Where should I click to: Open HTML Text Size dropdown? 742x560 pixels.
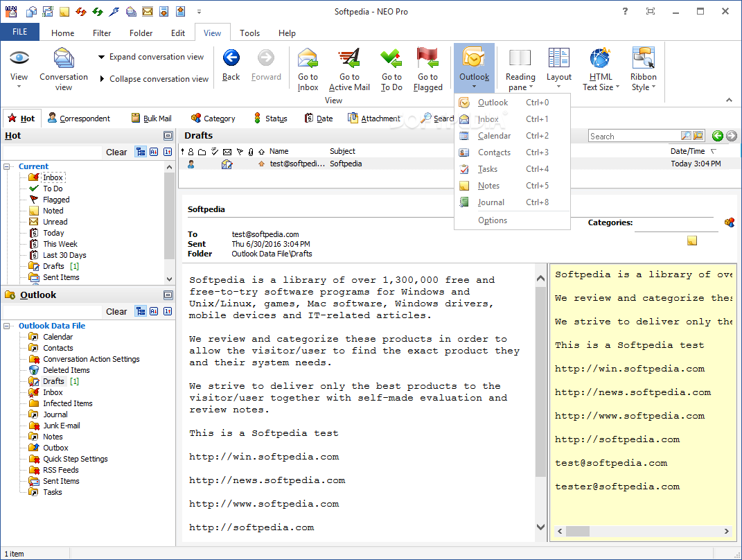[x=601, y=69]
